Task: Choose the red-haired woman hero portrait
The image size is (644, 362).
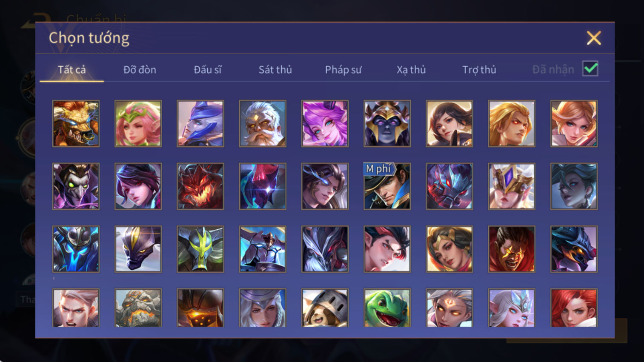Action: pyautogui.click(x=574, y=308)
